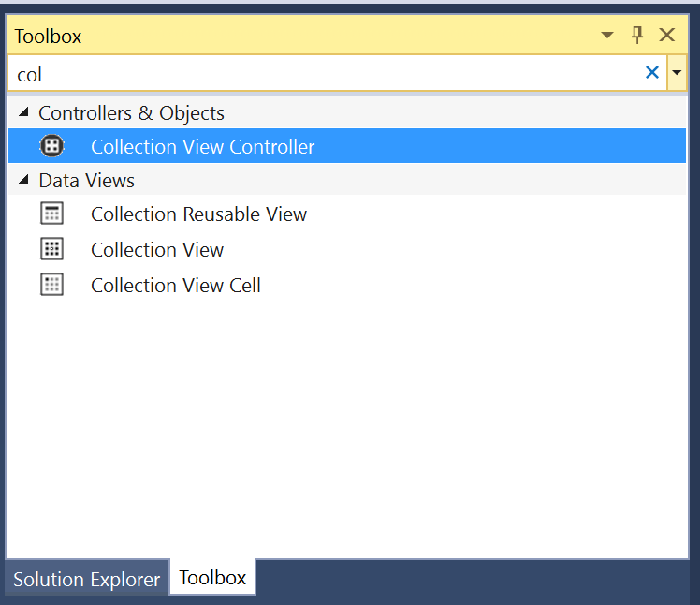Open the Toolbox window position menu arrow

[607, 35]
